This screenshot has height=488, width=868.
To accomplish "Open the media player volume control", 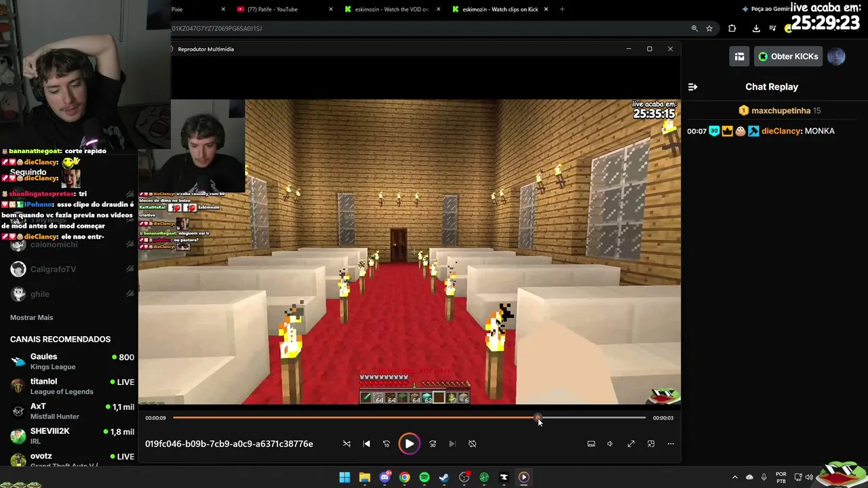I will [x=610, y=444].
